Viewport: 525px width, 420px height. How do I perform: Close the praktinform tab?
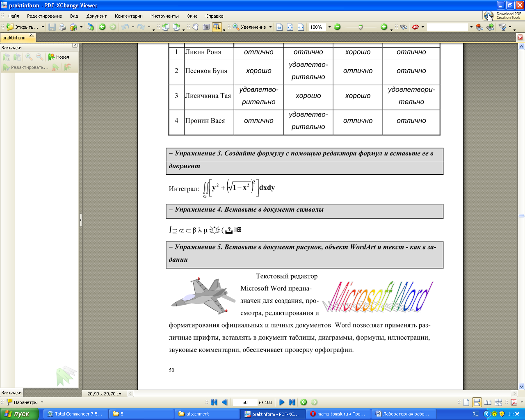click(x=31, y=35)
